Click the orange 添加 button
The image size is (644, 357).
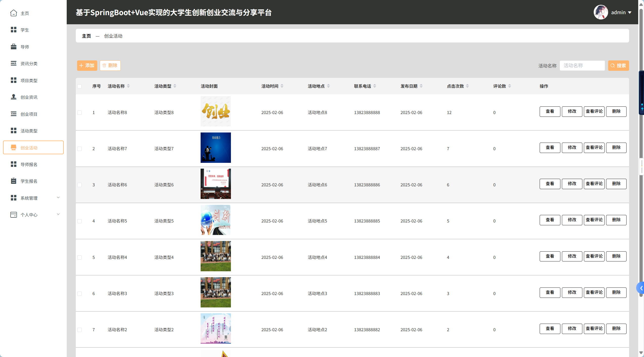(87, 65)
